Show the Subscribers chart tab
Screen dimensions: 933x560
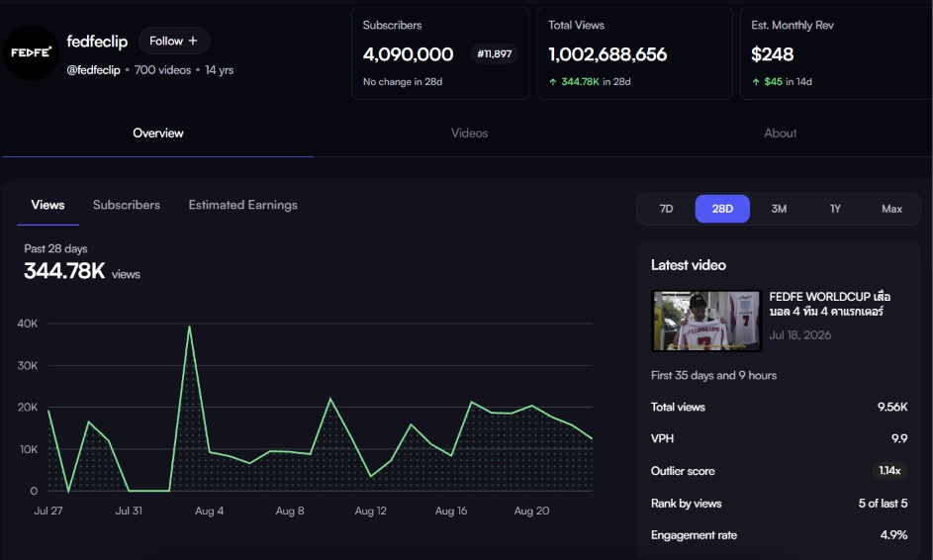click(x=126, y=205)
